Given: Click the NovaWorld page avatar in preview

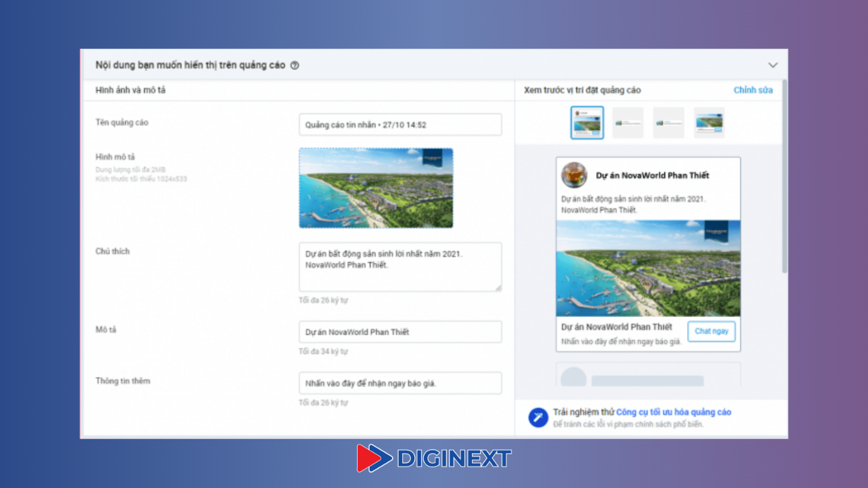Looking at the screenshot, I should click(574, 175).
